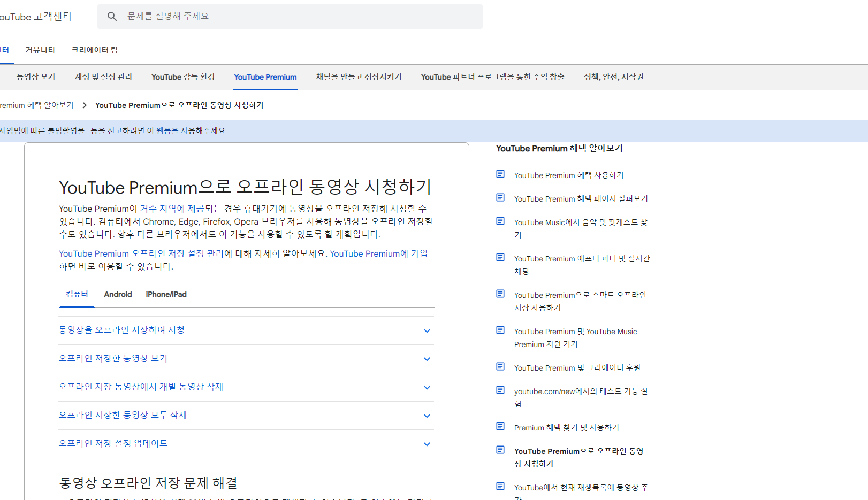Click article icon beside 애프터 파티 및 실시간 채팅
Viewport: 868px width, 500px height.
(500, 257)
